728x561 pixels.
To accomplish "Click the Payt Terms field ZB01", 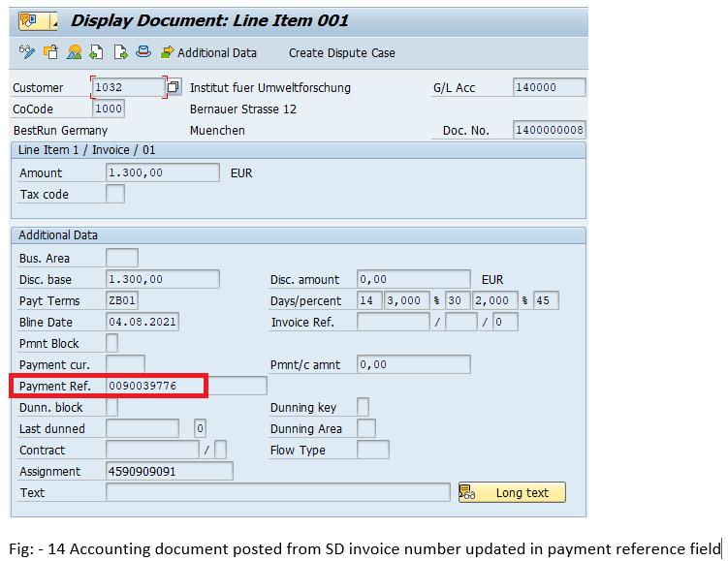I will 121,300.
